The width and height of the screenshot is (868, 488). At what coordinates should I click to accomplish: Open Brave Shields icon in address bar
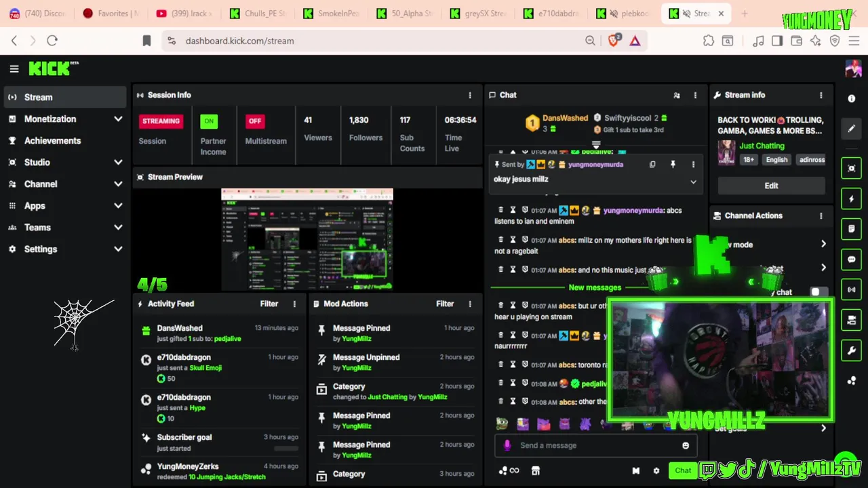[614, 41]
